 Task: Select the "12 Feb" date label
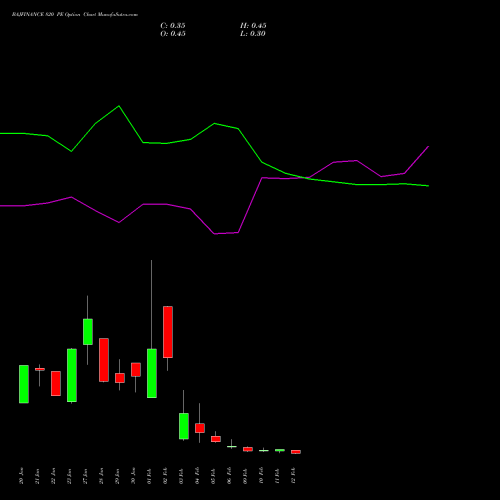coord(294,476)
